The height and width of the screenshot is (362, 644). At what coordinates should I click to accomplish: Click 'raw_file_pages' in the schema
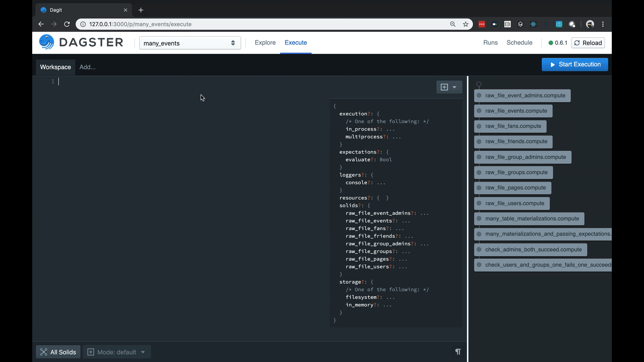(x=367, y=259)
